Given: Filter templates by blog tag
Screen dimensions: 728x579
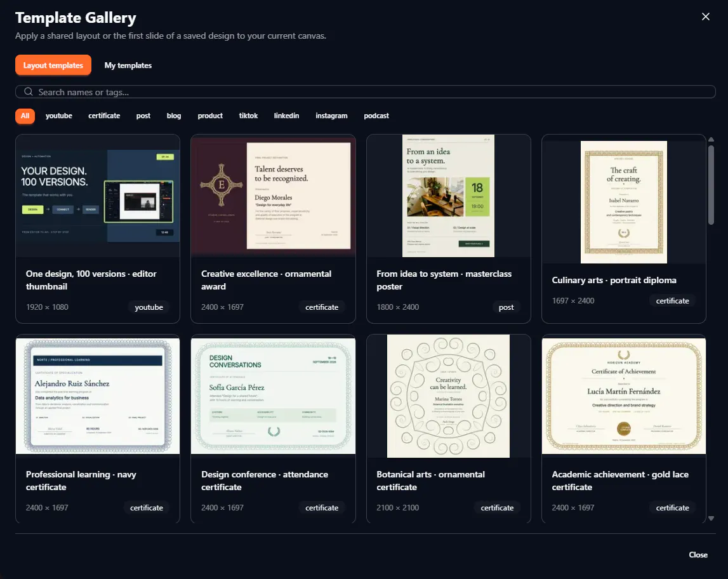Looking at the screenshot, I should (x=174, y=116).
